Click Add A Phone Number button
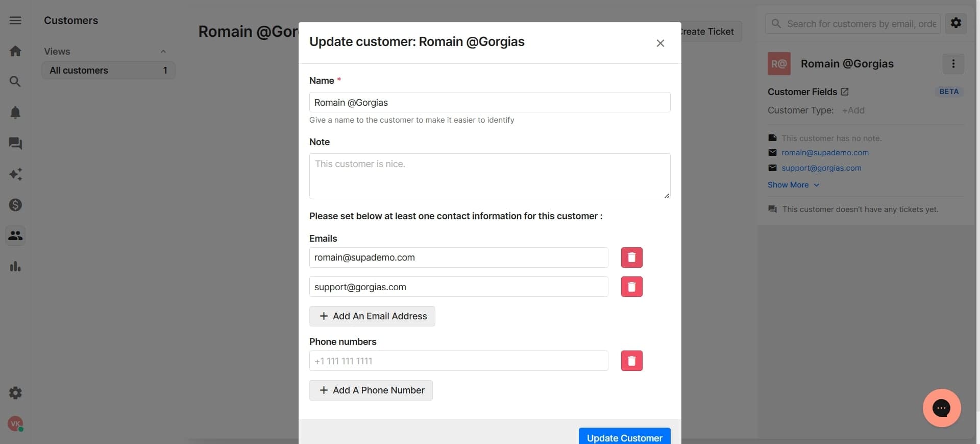 coord(371,390)
